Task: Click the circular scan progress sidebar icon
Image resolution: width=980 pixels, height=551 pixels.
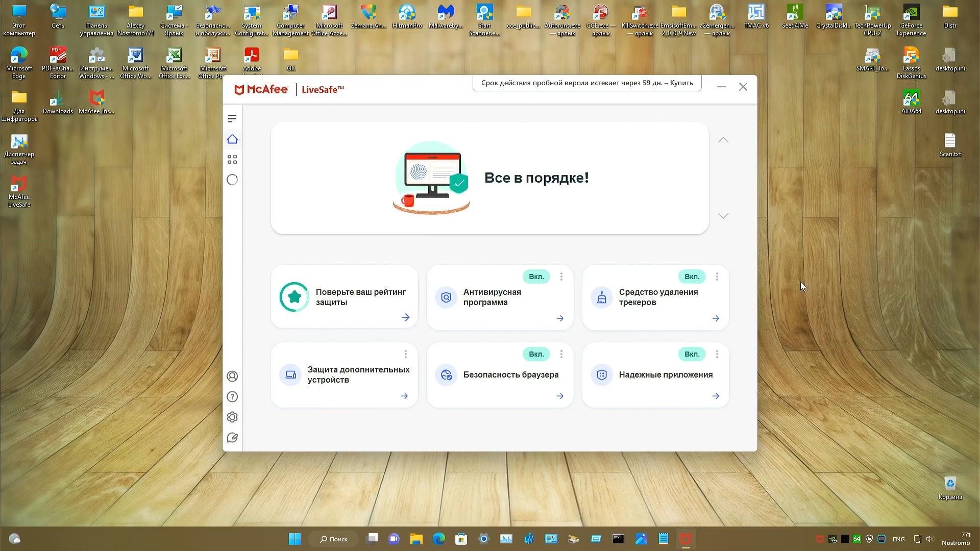Action: click(x=232, y=180)
